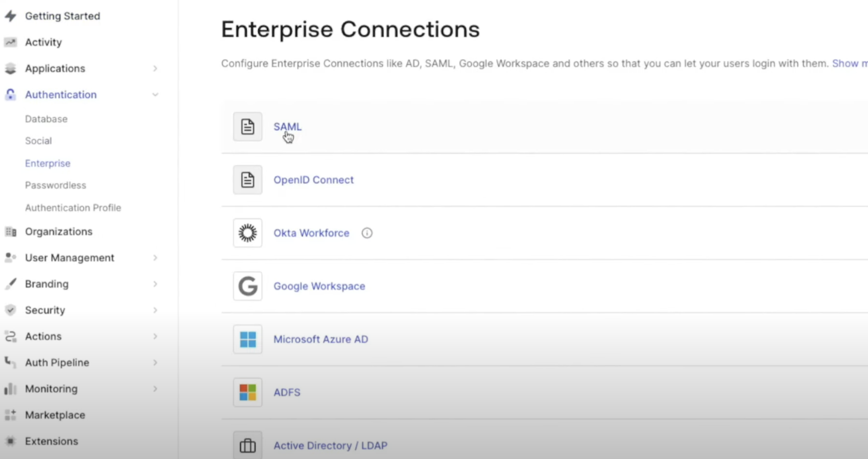The image size is (868, 459).
Task: Click the Google Workspace G icon
Action: [x=247, y=286]
